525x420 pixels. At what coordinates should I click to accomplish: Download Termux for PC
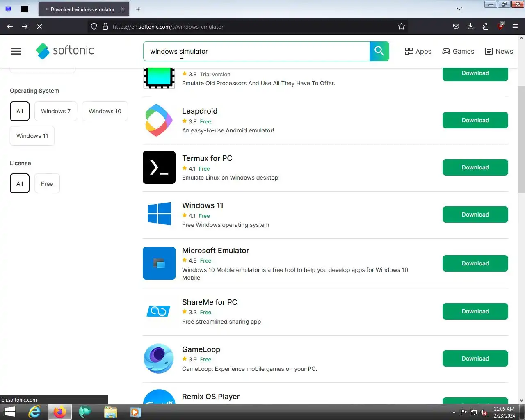click(475, 167)
